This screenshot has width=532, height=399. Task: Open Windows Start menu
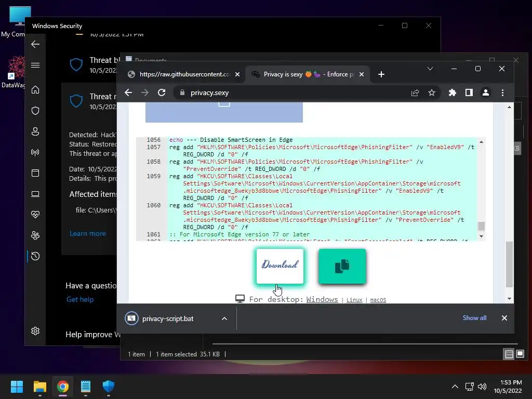[17, 387]
